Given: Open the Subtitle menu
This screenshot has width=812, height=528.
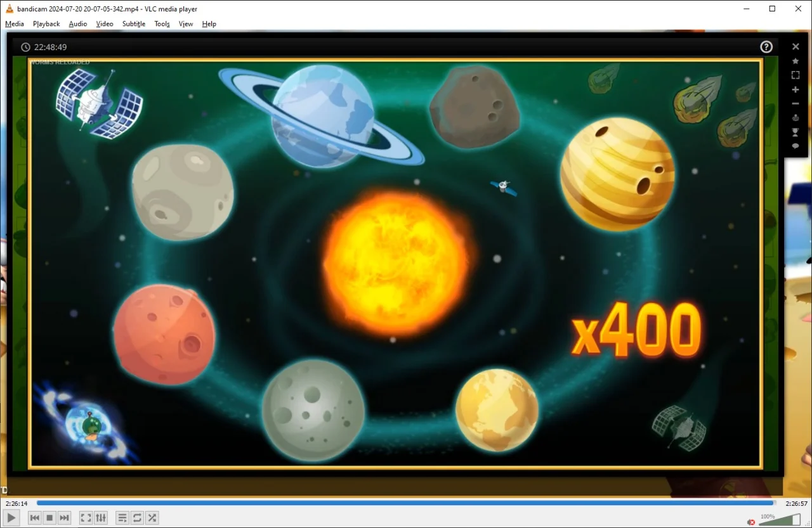Looking at the screenshot, I should tap(134, 24).
